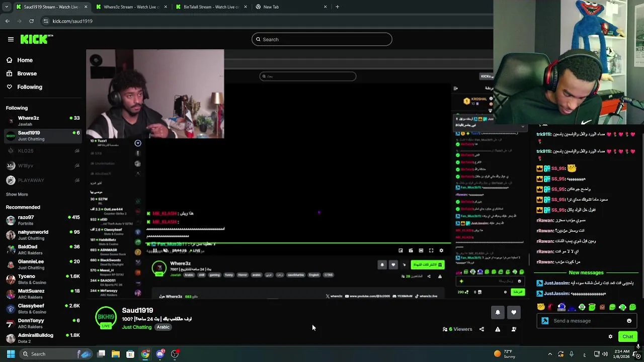This screenshot has height=362, width=644.
Task: Select Saud1919 in the Following list
Action: 43,136
